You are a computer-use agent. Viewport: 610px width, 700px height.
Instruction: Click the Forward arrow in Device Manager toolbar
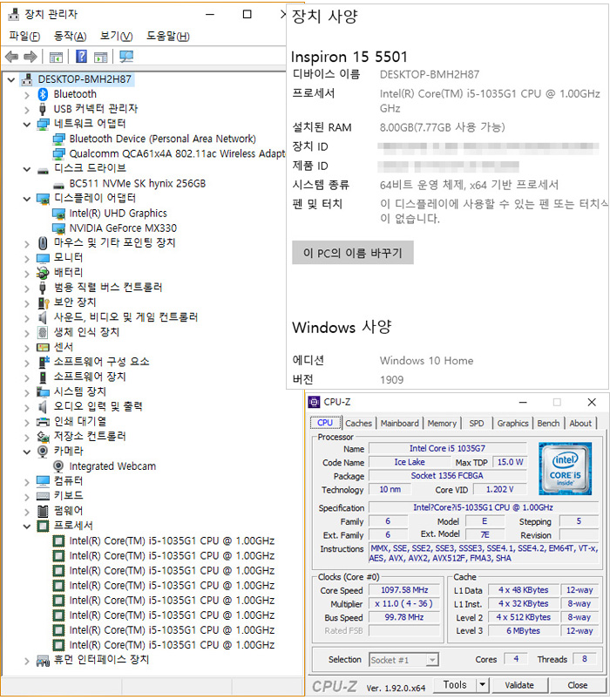[x=30, y=57]
